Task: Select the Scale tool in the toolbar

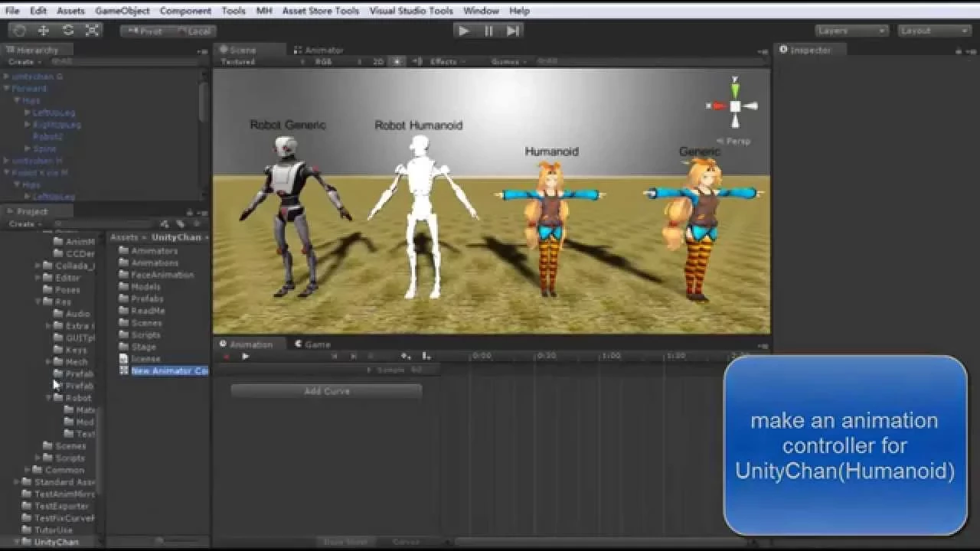Action: pos(93,31)
